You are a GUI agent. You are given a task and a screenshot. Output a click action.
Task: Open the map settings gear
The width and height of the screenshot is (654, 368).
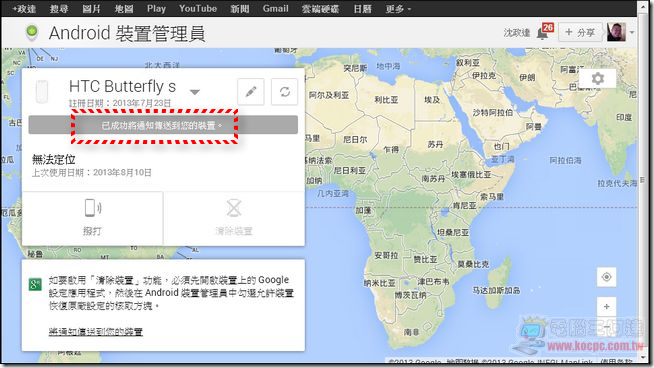pos(598,78)
